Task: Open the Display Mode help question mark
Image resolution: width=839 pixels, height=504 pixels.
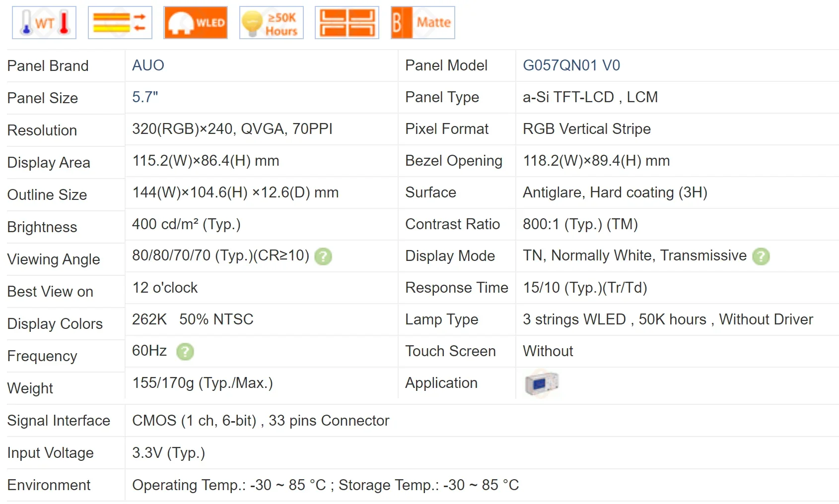Action: pyautogui.click(x=761, y=256)
